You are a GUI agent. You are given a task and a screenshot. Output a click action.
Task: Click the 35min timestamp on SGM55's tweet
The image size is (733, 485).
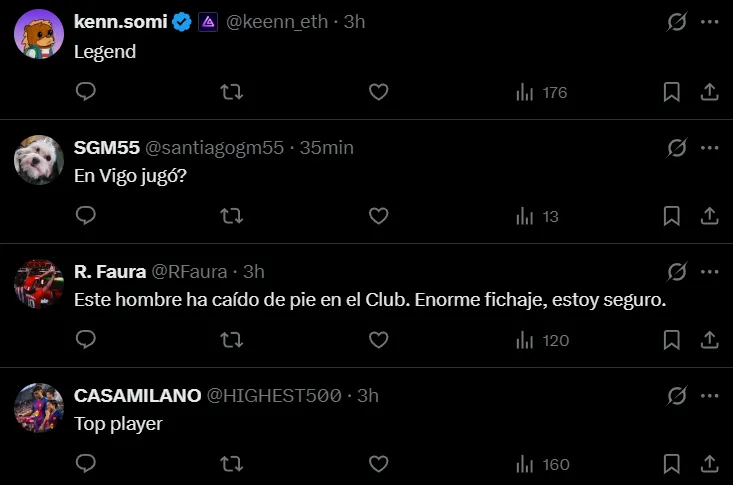[x=327, y=148]
